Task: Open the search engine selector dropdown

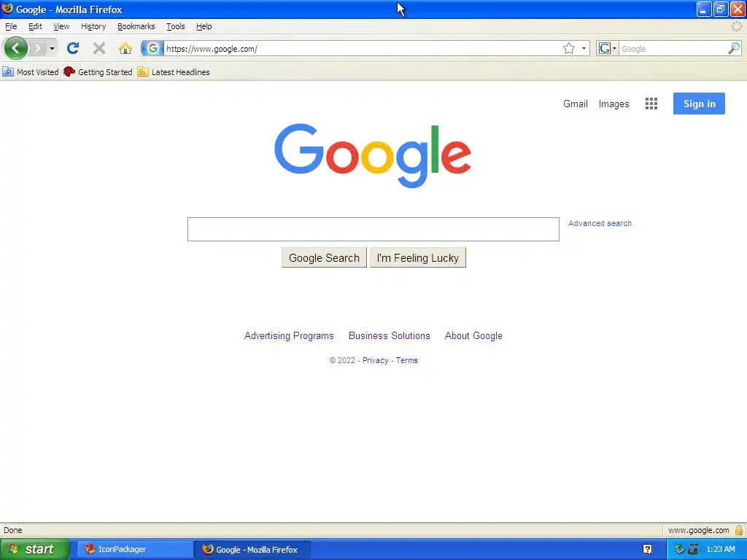Action: pyautogui.click(x=608, y=48)
